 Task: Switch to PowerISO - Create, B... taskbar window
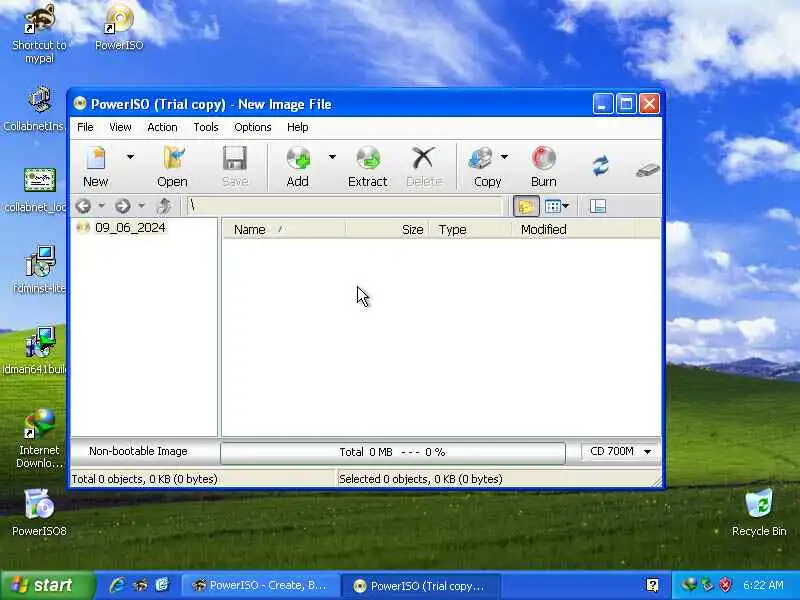point(260,586)
